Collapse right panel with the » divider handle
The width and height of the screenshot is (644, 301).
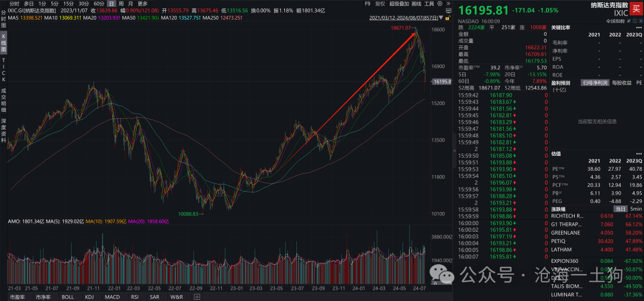click(454, 151)
